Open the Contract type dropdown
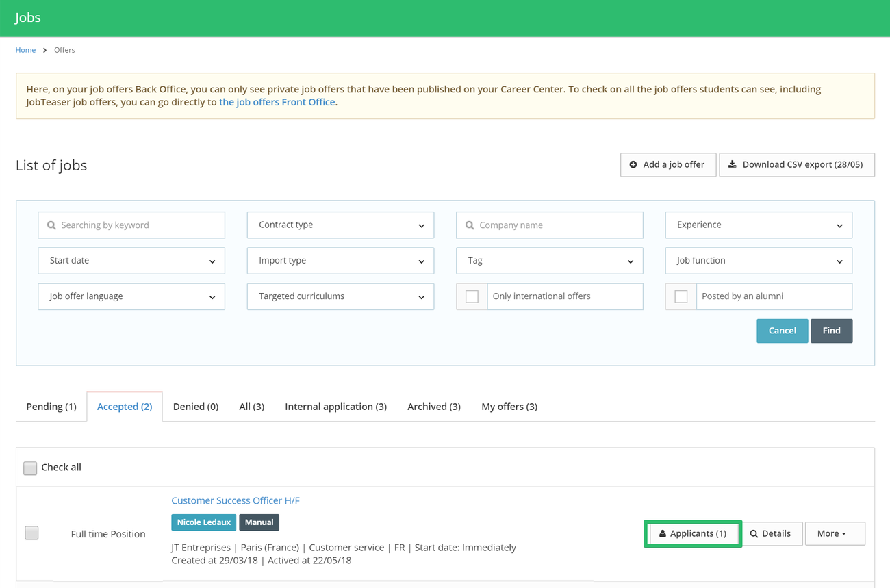The width and height of the screenshot is (890, 588). (x=340, y=225)
